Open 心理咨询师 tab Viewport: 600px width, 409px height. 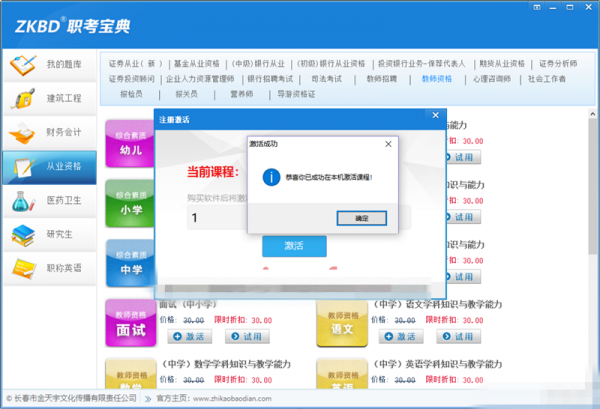(x=492, y=79)
